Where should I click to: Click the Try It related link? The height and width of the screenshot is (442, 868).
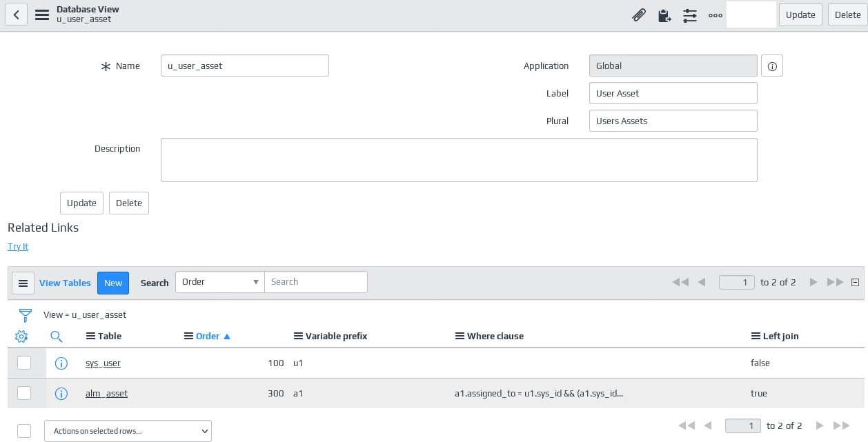coord(18,247)
